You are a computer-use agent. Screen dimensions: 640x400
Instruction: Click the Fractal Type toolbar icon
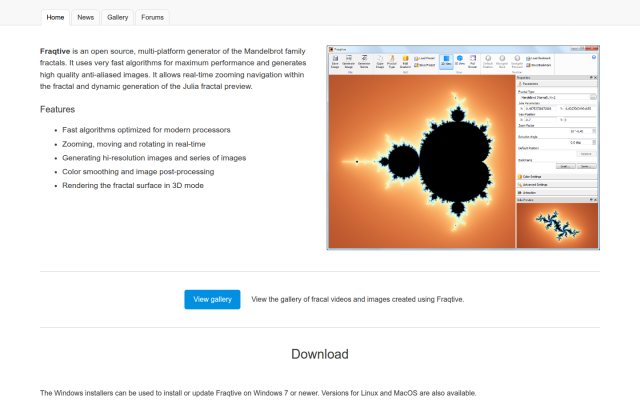click(x=392, y=62)
